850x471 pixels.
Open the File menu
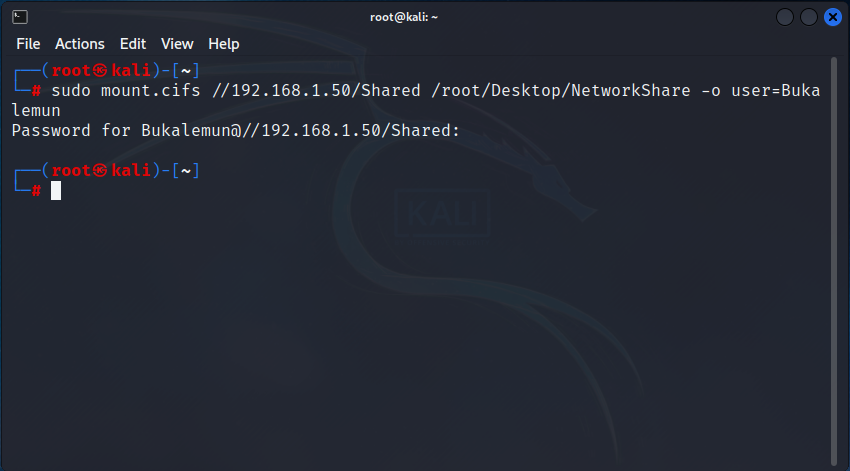pos(28,44)
